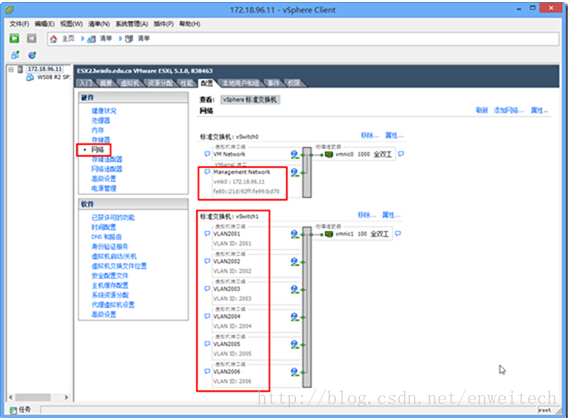The image size is (568, 418).
Task: Switch to the 性能 tab
Action: (187, 83)
